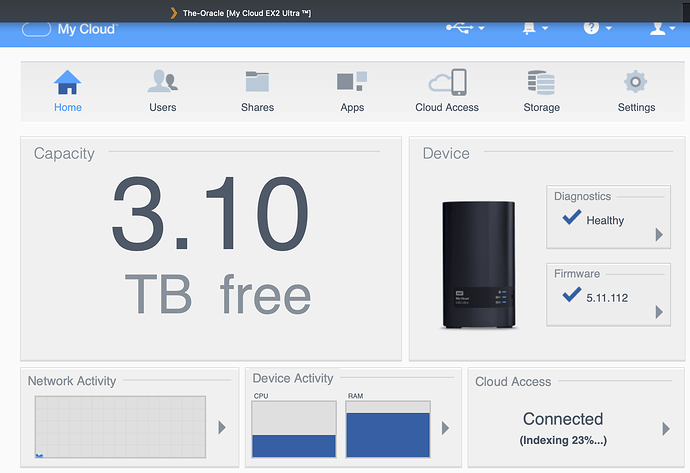Select the Cloud Access tab label
Screen dimensions: 690x473
click(447, 107)
